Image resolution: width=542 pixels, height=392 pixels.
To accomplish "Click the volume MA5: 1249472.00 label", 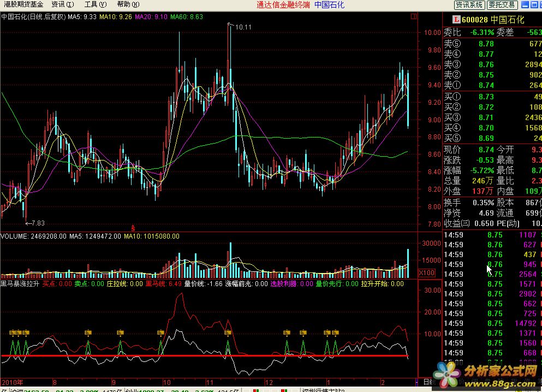I will (x=95, y=236).
